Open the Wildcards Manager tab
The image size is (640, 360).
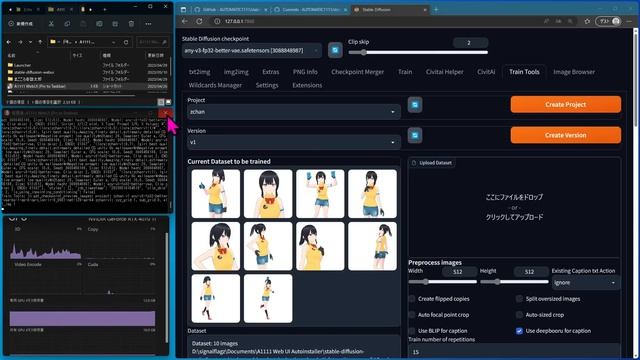coord(215,85)
